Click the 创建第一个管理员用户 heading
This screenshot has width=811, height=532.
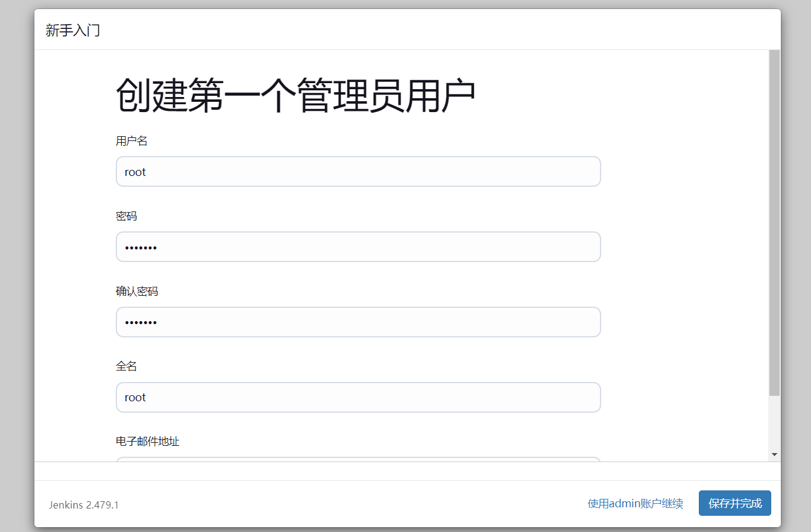[295, 96]
